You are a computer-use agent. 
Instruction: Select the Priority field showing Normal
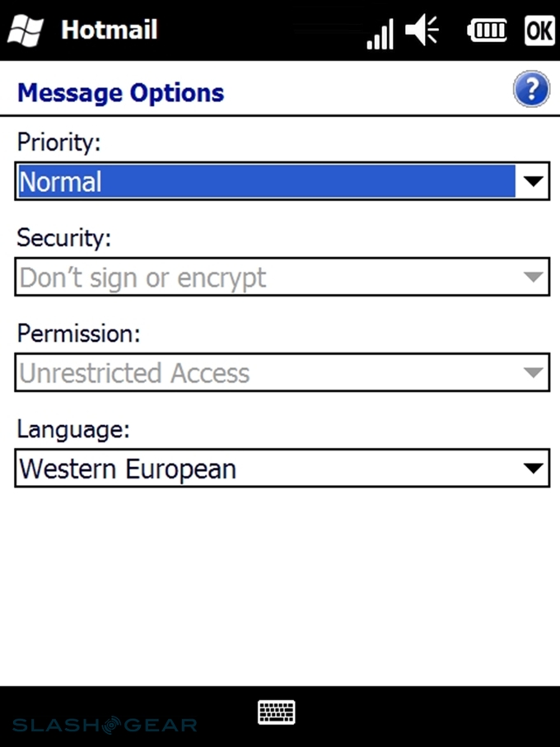point(265,182)
